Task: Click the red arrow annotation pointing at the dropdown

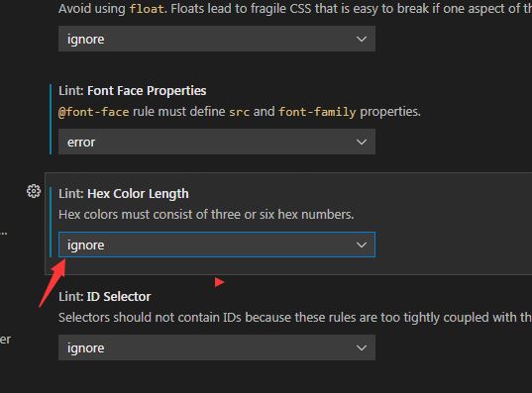Action: point(53,285)
